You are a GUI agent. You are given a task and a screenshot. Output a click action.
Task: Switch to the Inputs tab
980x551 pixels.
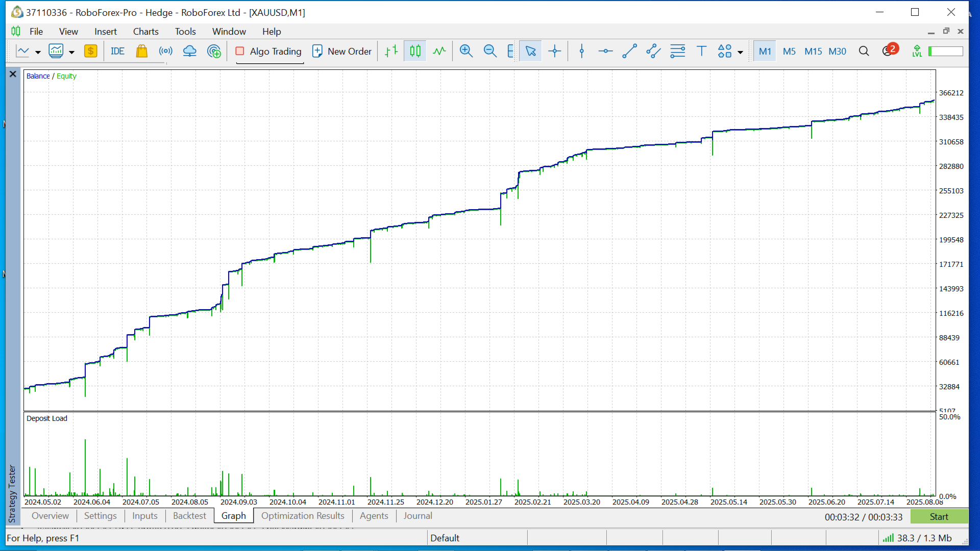(145, 516)
